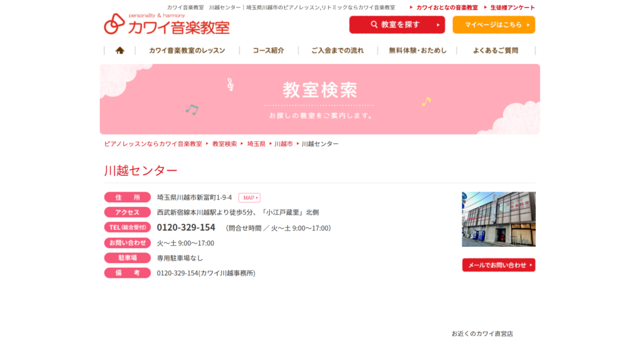Screen dimensions: 644x360
Task: Click breadcrumb current page 川越センター
Action: pyautogui.click(x=320, y=144)
